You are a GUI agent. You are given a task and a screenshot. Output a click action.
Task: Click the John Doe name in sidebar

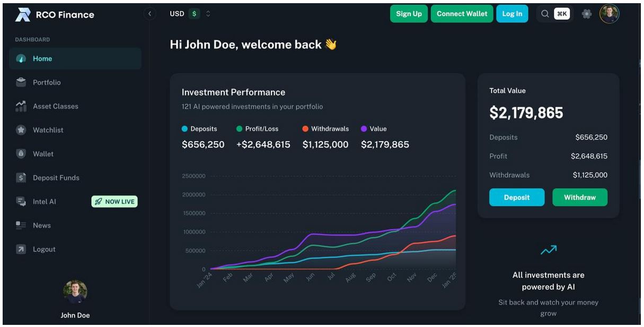tap(75, 315)
